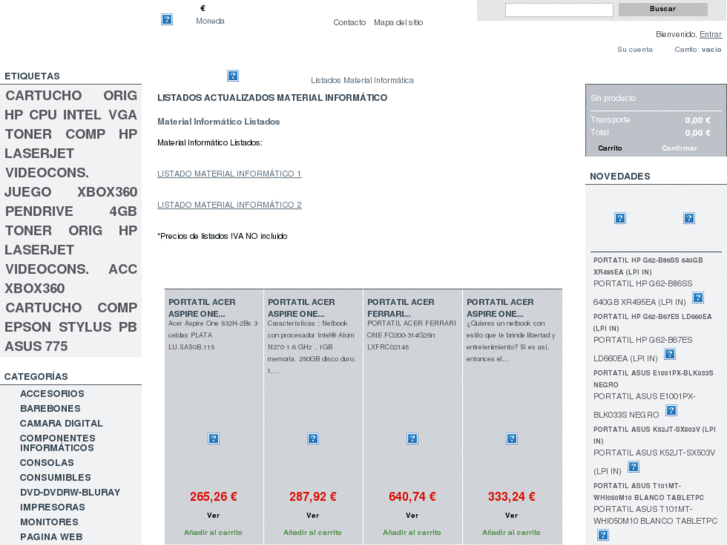Open the Contacto page

[x=350, y=22]
